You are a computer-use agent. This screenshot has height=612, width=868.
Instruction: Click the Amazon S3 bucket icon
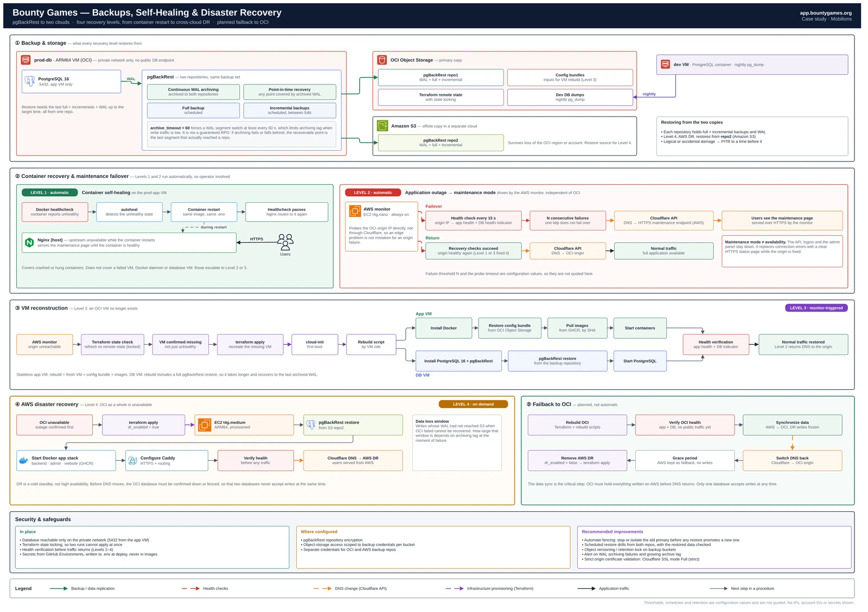click(x=382, y=126)
